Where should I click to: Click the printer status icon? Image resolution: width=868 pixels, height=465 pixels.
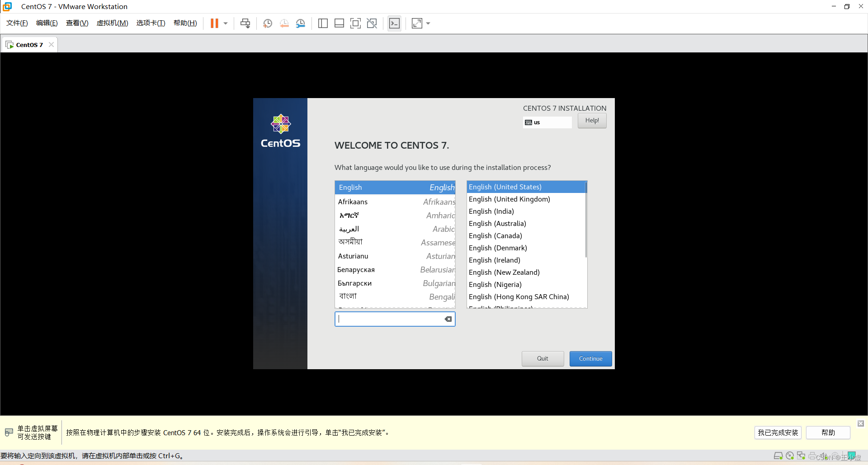[812, 456]
